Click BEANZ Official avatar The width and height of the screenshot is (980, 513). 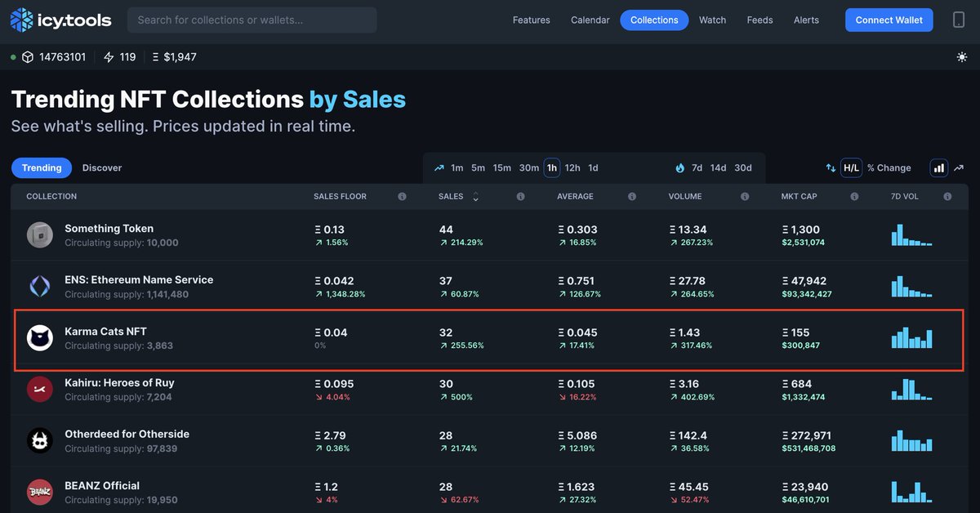[x=40, y=492]
